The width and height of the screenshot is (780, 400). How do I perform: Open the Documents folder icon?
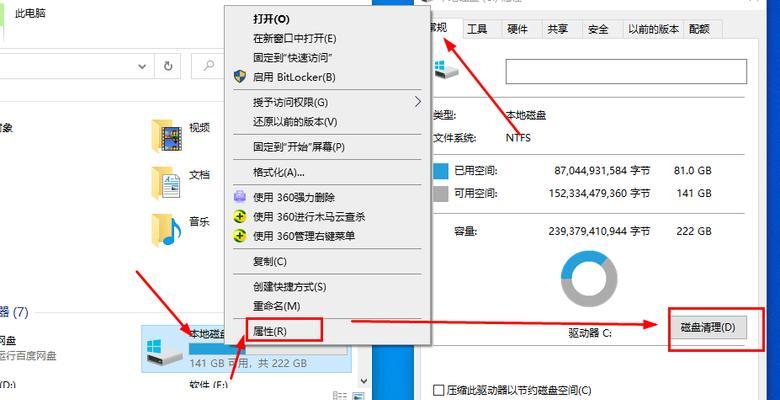coord(166,183)
